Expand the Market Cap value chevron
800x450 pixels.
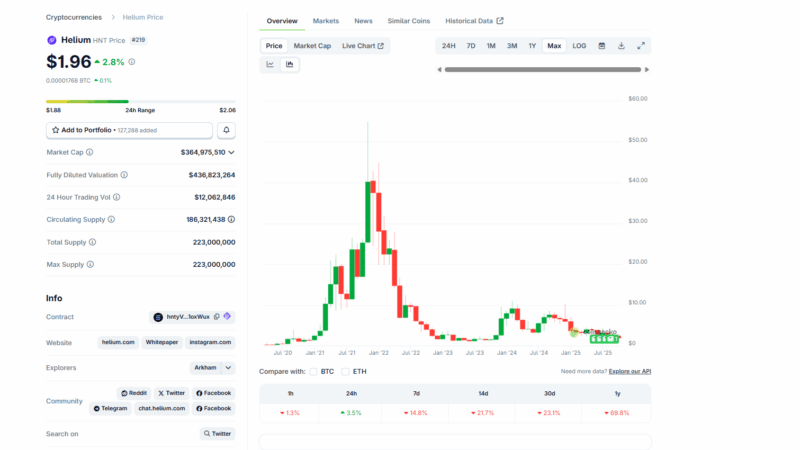pos(232,152)
